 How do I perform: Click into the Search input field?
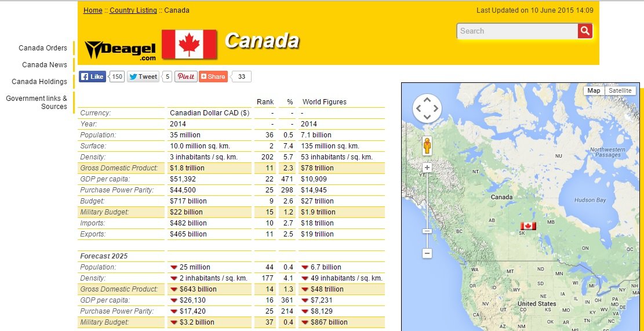pos(517,31)
